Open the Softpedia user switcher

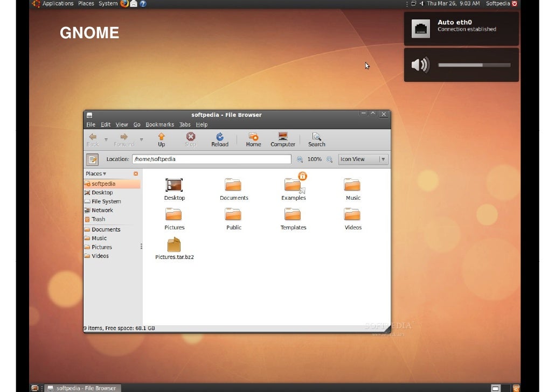pyautogui.click(x=498, y=4)
